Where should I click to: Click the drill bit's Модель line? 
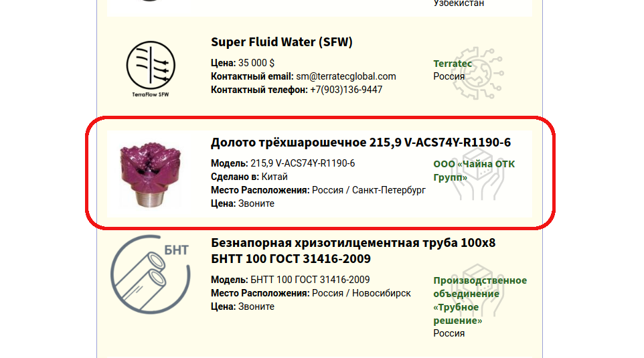283,163
